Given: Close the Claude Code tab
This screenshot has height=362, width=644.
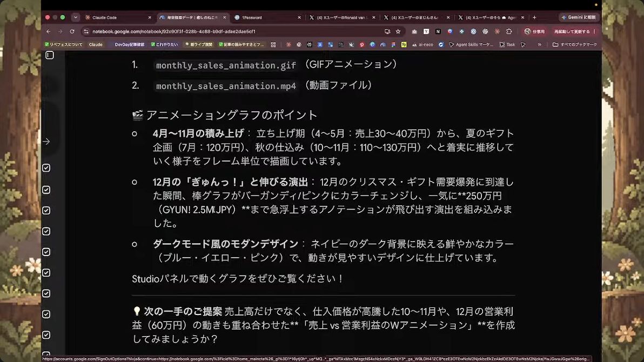Looking at the screenshot, I should click(150, 18).
